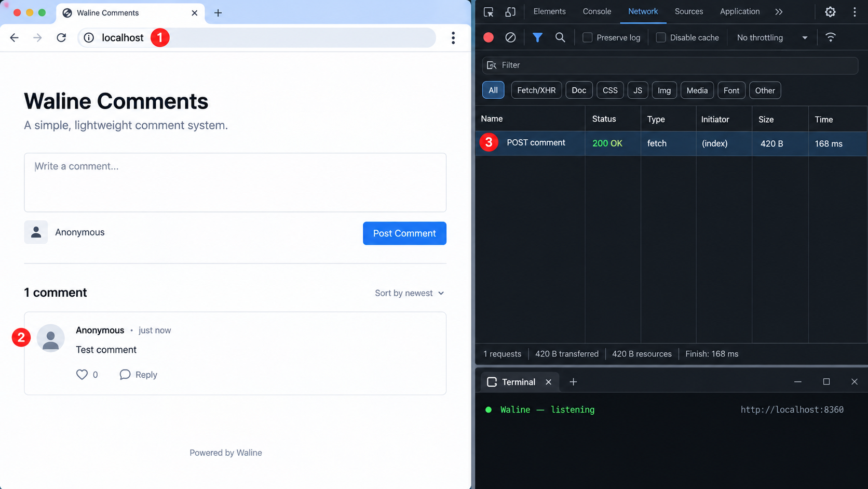Enable the Disable cache checkbox

(660, 37)
